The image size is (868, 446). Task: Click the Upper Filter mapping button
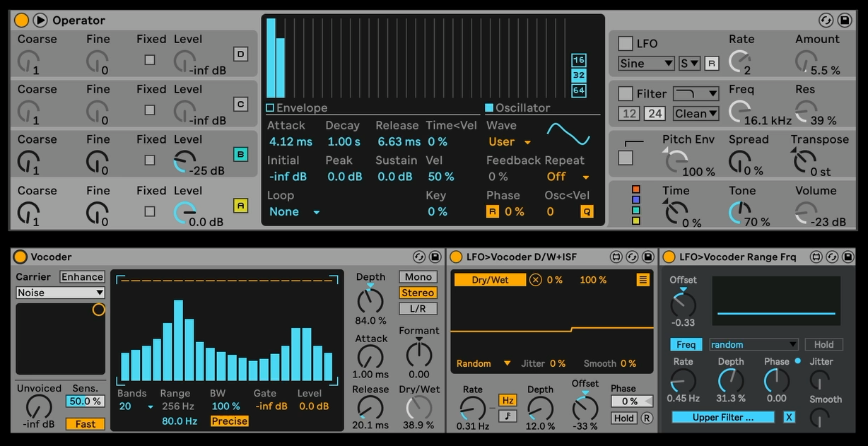(x=722, y=417)
